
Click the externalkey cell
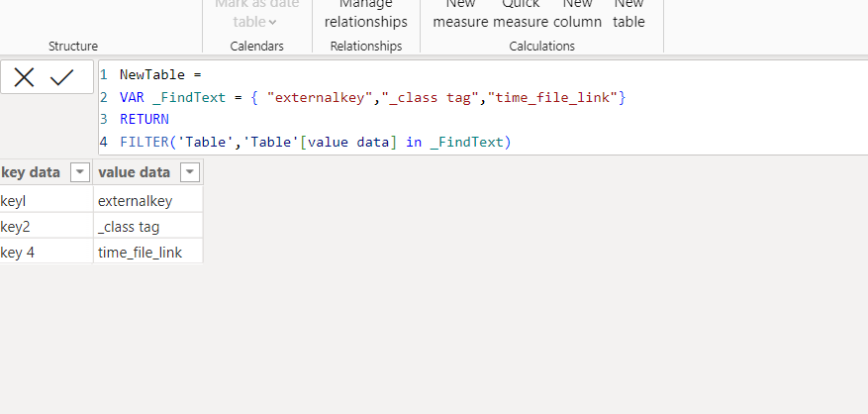click(x=147, y=201)
